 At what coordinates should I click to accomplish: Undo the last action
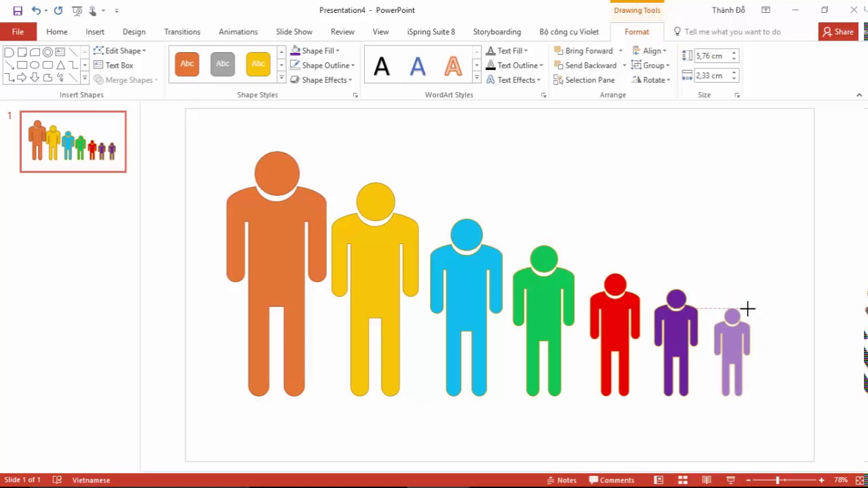coord(36,11)
